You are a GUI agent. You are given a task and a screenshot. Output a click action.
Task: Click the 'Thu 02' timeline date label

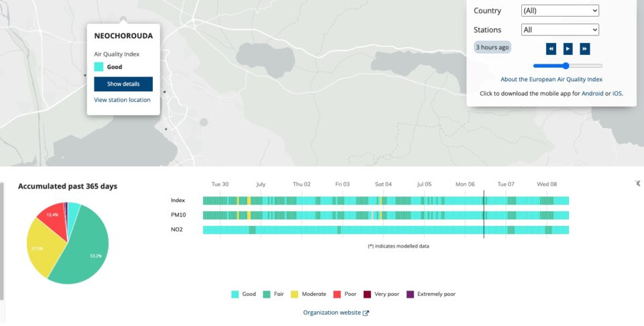(x=301, y=184)
